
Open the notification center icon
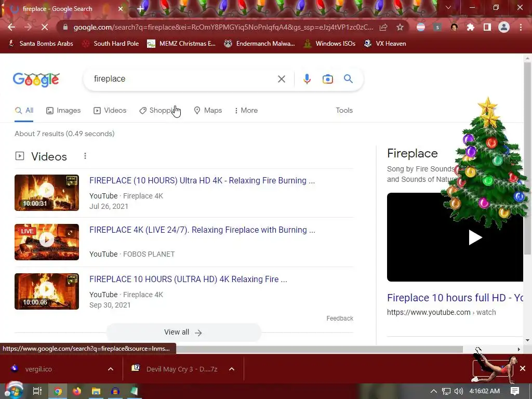[x=515, y=391]
